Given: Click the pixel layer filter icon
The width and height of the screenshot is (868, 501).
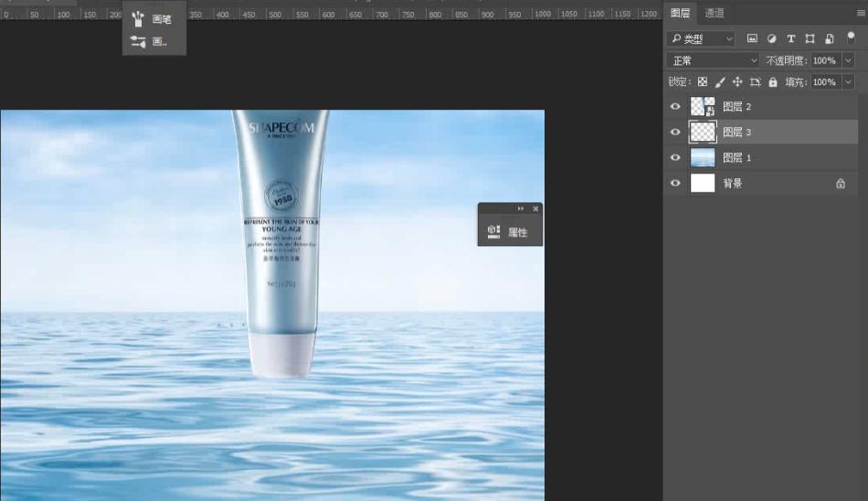Looking at the screenshot, I should point(752,38).
